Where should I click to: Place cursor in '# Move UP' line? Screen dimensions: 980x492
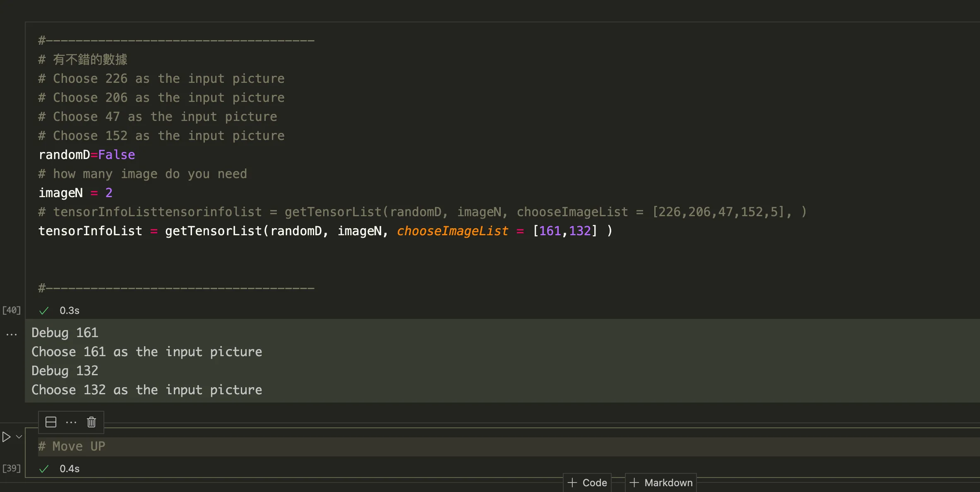pos(166,446)
